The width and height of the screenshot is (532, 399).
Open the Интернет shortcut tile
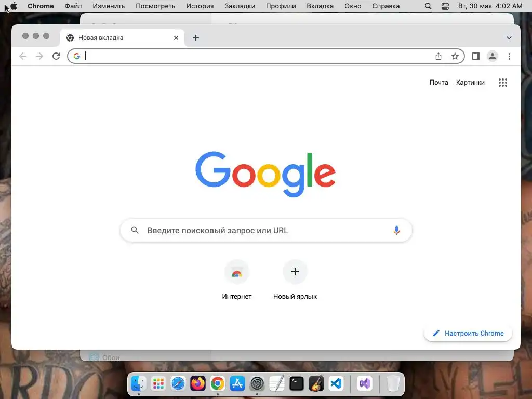pos(236,280)
